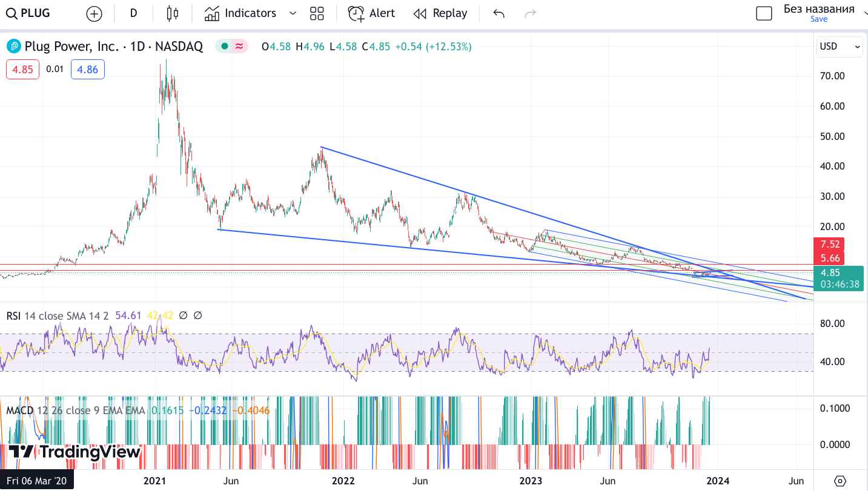The width and height of the screenshot is (868, 491).
Task: Undo the last chart action
Action: (499, 13)
